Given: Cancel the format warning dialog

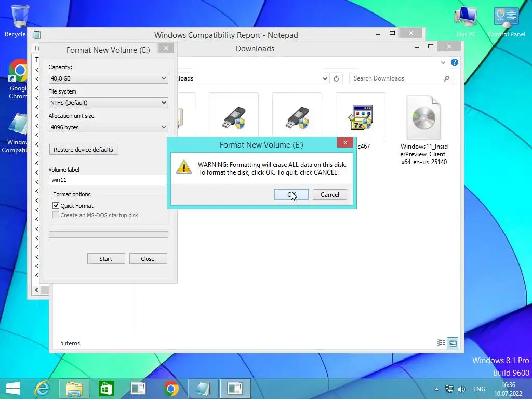Looking at the screenshot, I should 329,194.
